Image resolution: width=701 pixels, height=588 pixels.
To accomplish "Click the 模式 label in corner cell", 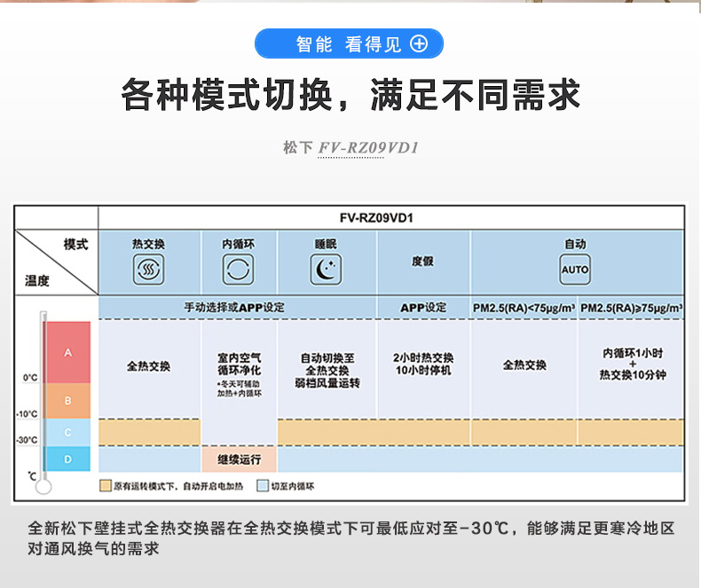I will (x=75, y=245).
